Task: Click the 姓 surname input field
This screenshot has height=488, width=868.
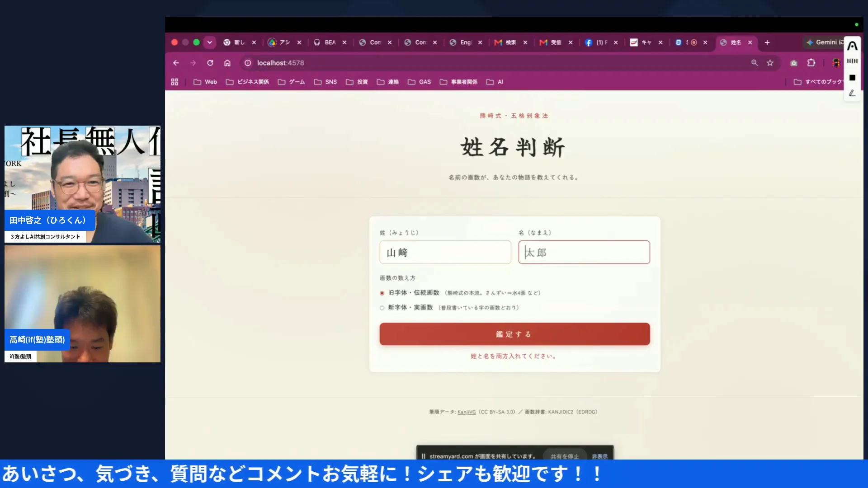Action: [x=445, y=252]
